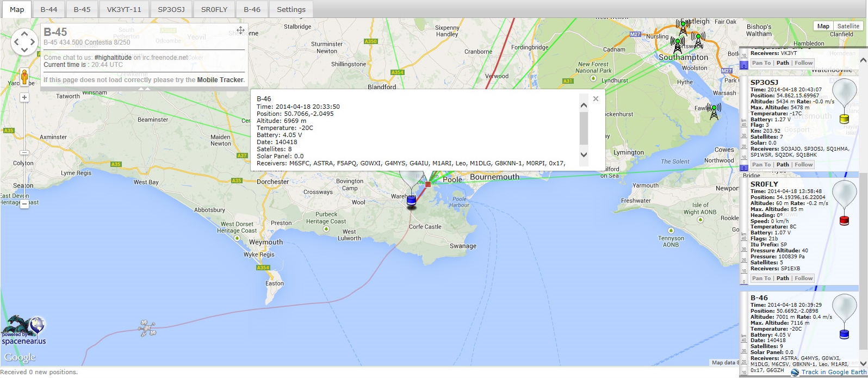The image size is (868, 378).
Task: Click the SP3OSJ Receivers list text
Action: pos(799,152)
